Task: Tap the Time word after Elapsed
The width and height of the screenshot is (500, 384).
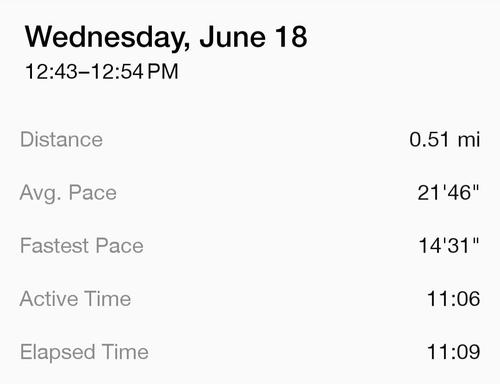Action: point(125,352)
